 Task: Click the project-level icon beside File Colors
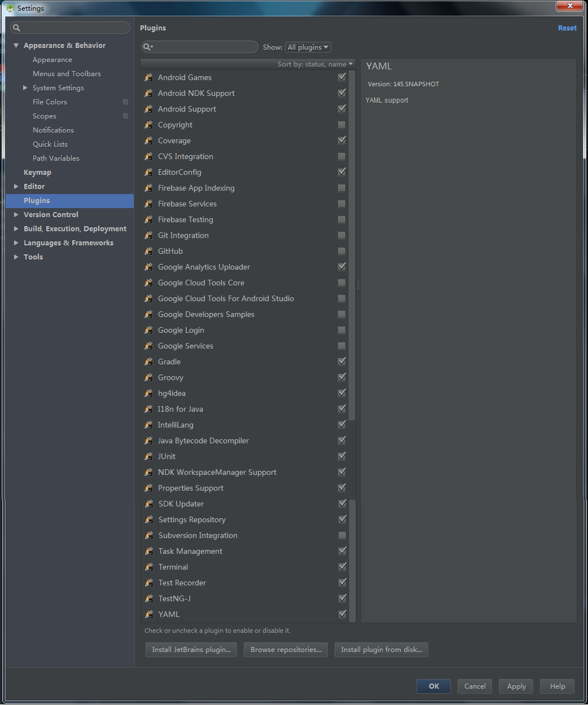125,102
